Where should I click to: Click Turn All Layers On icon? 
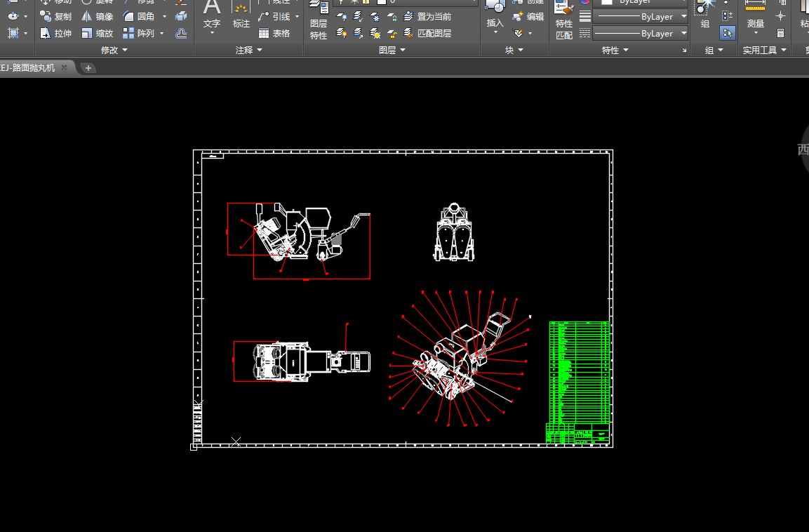[341, 34]
